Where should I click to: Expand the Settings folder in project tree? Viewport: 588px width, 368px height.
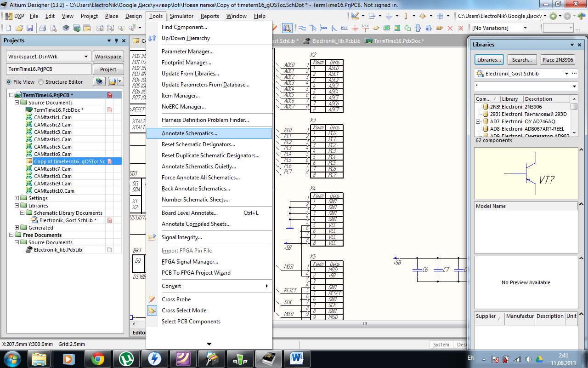tap(17, 198)
